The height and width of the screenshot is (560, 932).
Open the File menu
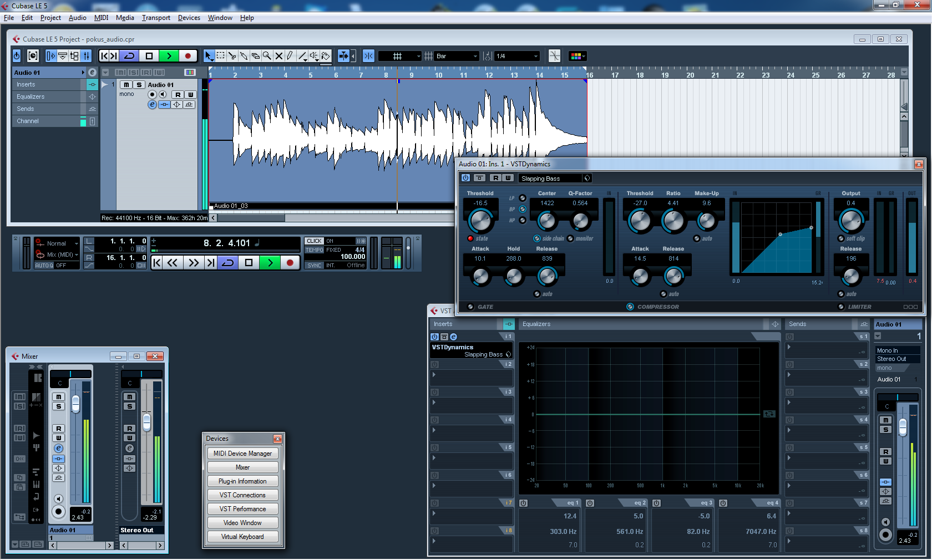[x=9, y=18]
